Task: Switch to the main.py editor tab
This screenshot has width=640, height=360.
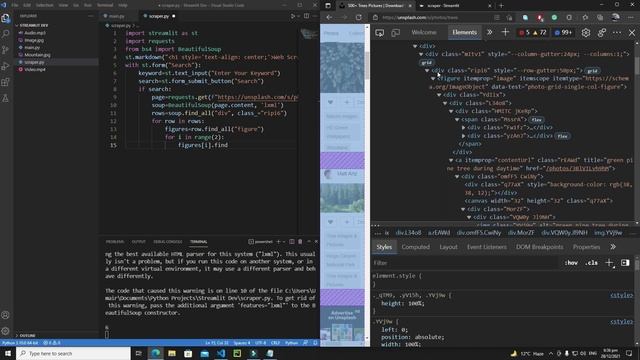Action: (116, 16)
